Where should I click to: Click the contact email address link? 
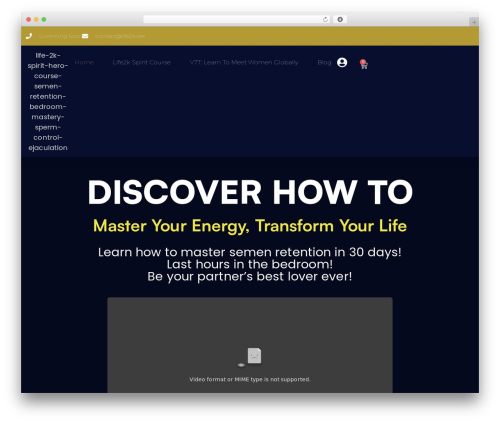pos(120,36)
